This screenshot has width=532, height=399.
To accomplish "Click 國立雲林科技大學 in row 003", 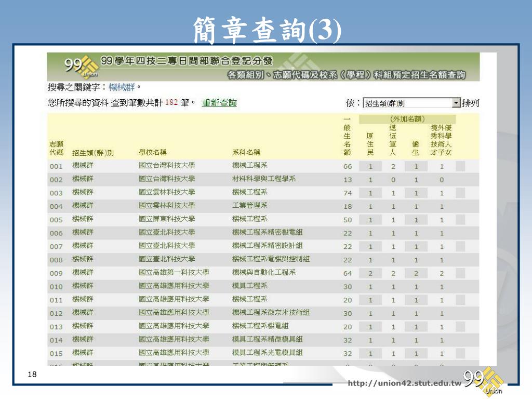I will click(x=167, y=192).
